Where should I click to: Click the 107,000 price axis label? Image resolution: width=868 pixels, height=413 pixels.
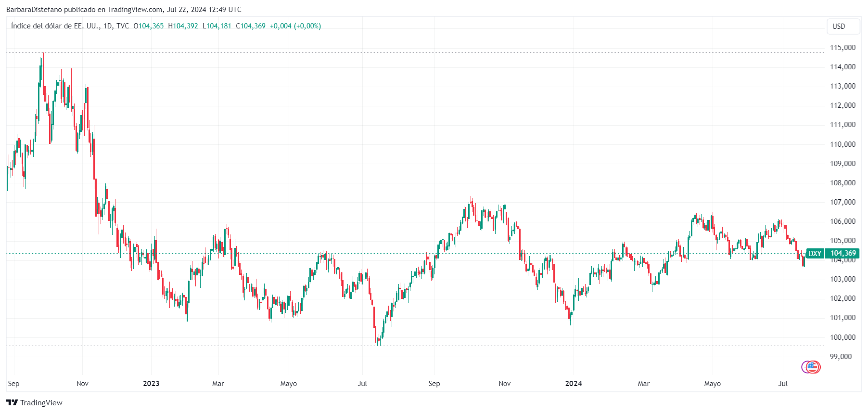(x=842, y=202)
